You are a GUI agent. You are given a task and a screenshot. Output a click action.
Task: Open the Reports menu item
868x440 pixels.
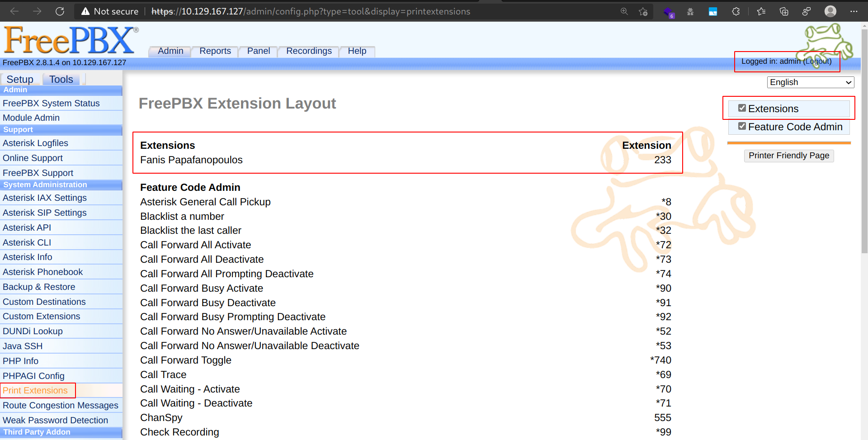215,51
